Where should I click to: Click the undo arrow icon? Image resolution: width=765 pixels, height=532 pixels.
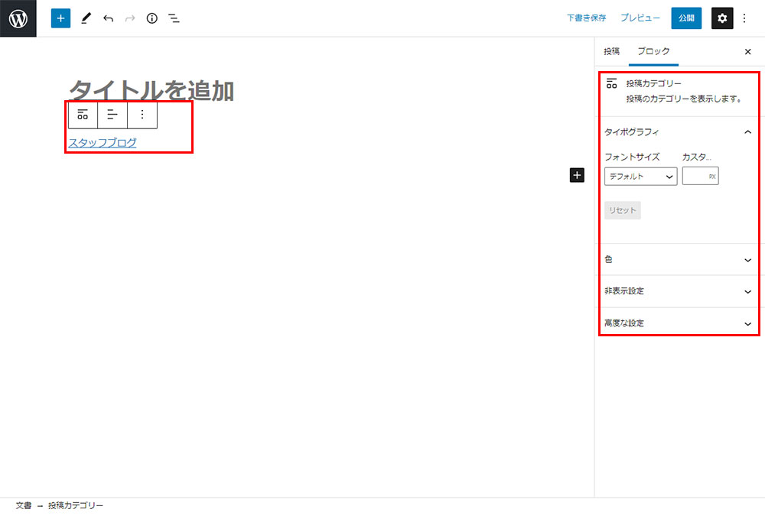click(x=108, y=18)
